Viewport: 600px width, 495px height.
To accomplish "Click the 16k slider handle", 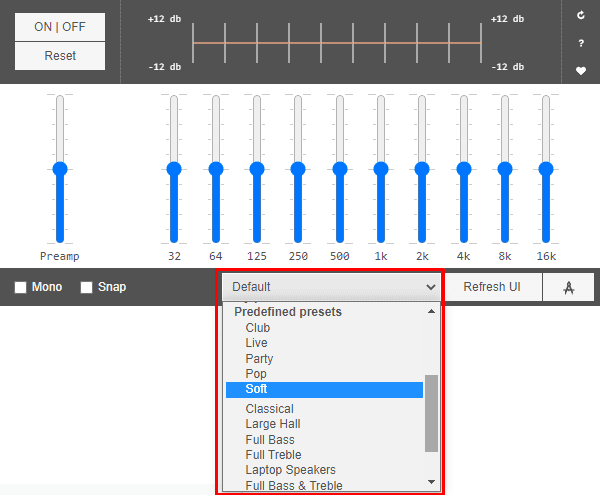I will pos(546,169).
